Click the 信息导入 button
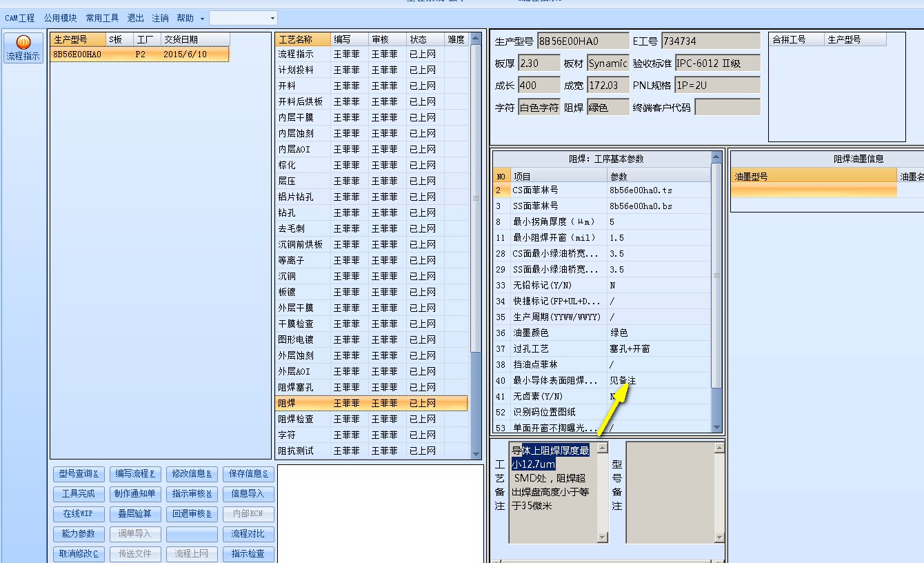Screen dimensions: 924x563 tap(248, 494)
